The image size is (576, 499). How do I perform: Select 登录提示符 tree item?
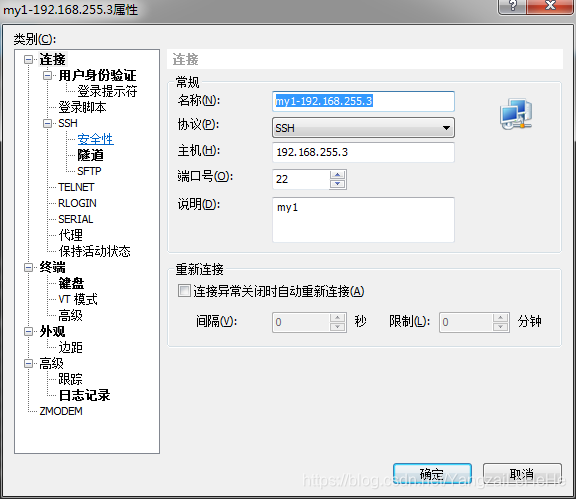(107, 91)
